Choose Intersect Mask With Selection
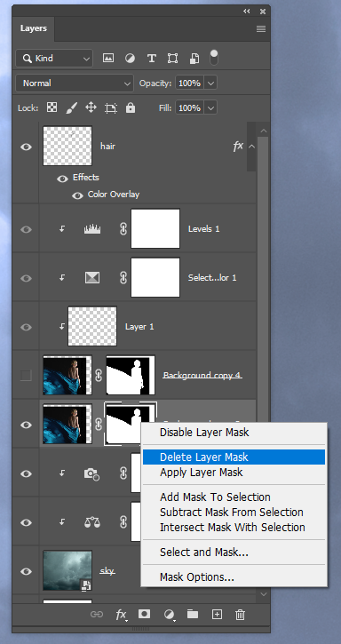Viewport: 341px width, 644px height. 234,528
